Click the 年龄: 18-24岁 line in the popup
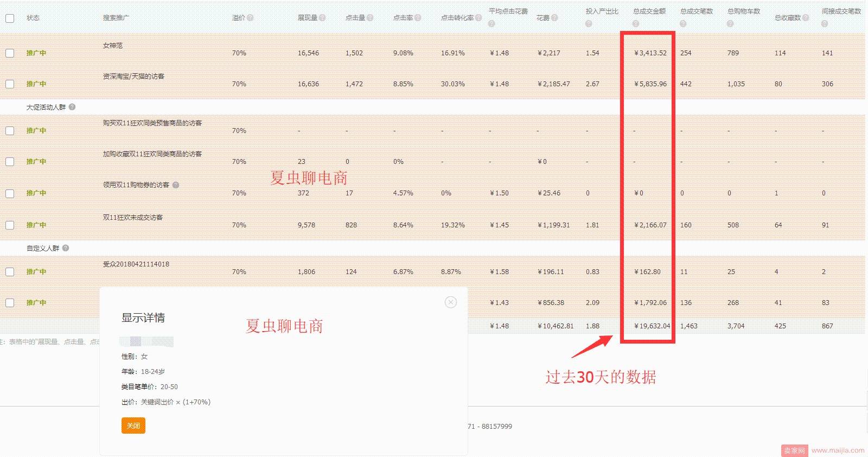The width and height of the screenshot is (868, 457). tap(143, 372)
